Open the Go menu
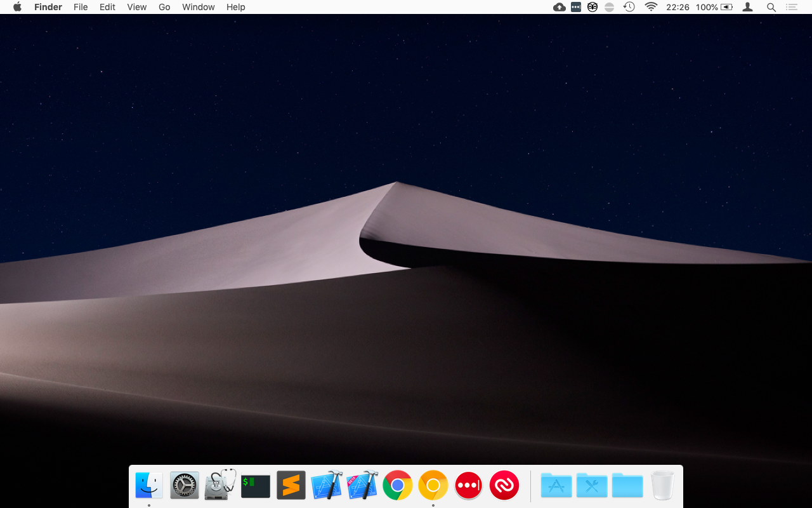The height and width of the screenshot is (508, 812). pos(164,7)
